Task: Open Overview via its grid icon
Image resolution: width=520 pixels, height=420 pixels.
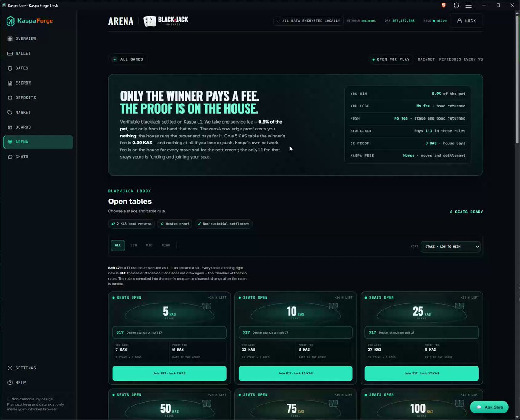Action: point(10,39)
